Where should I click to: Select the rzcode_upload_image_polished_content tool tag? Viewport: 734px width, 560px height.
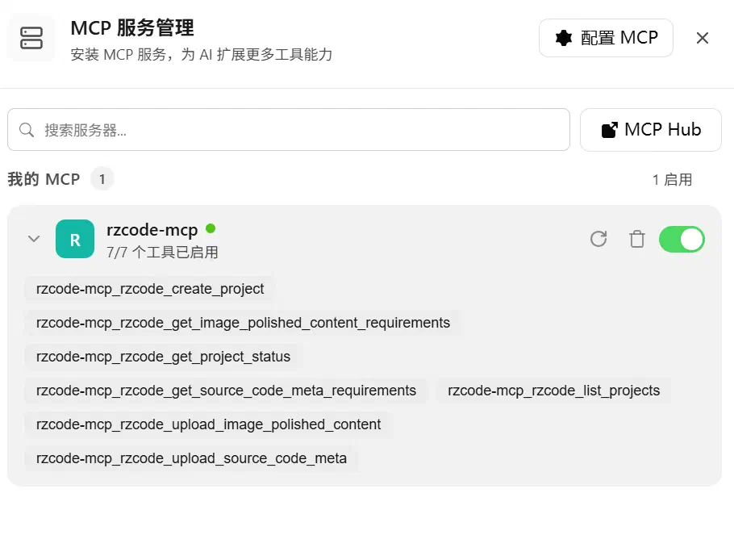[208, 424]
